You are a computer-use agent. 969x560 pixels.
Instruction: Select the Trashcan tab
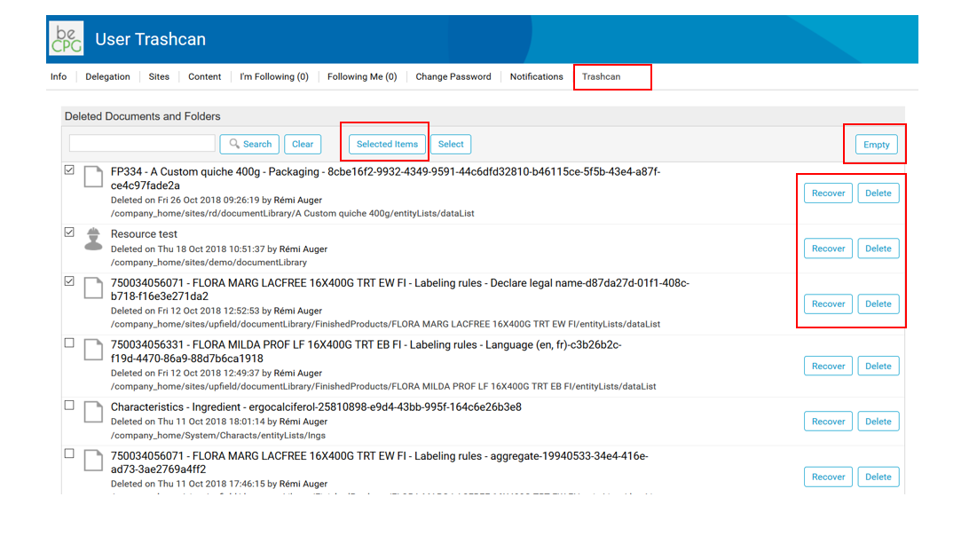(x=602, y=76)
